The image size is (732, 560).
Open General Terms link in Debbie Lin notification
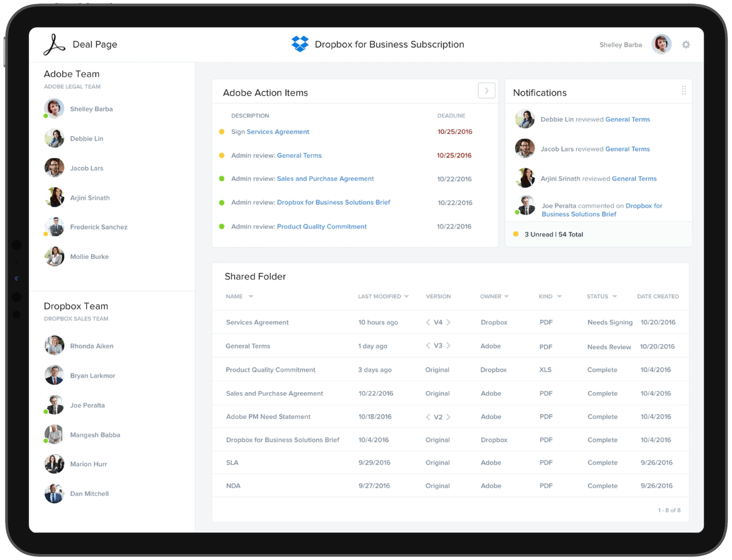[627, 119]
